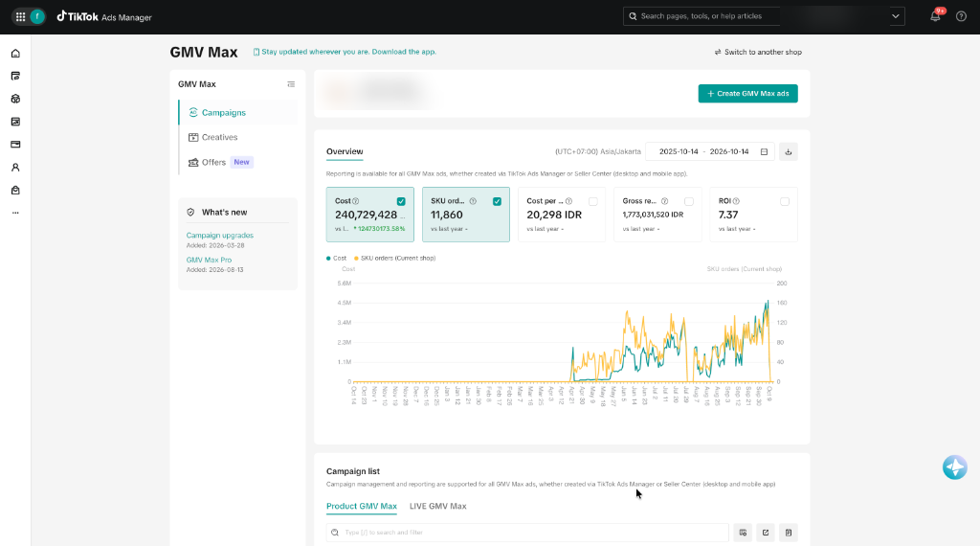Click Gross revenue info icon
The height and width of the screenshot is (546, 980).
click(664, 201)
